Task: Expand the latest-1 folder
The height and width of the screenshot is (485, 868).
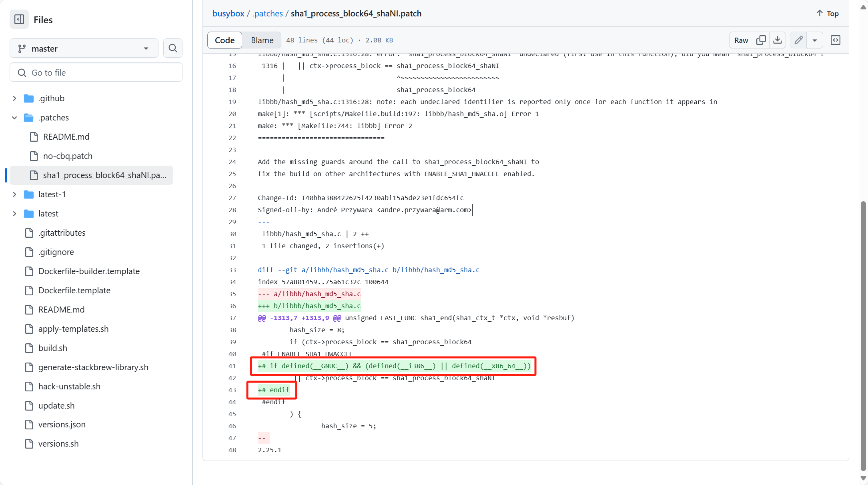Action: 15,194
